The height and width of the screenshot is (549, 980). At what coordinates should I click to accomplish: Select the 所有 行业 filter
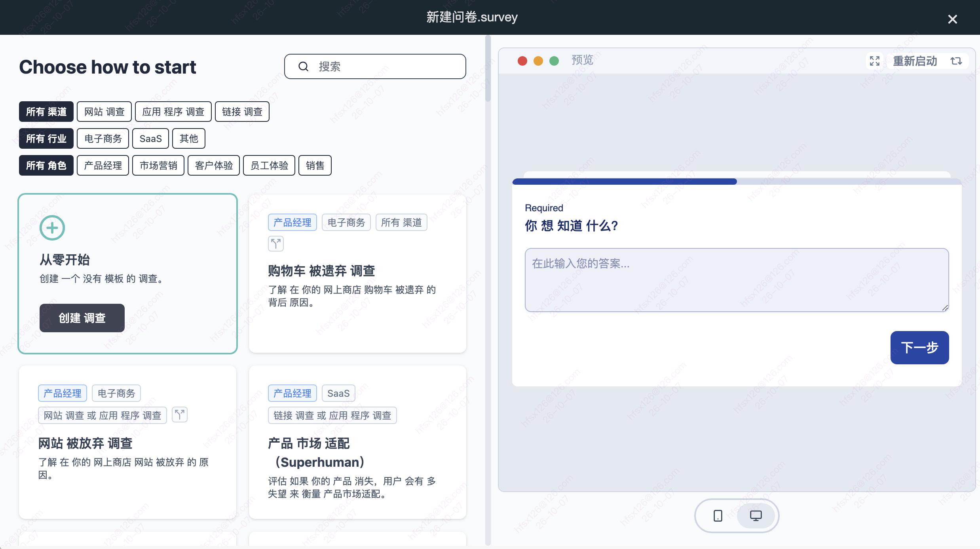(x=46, y=138)
